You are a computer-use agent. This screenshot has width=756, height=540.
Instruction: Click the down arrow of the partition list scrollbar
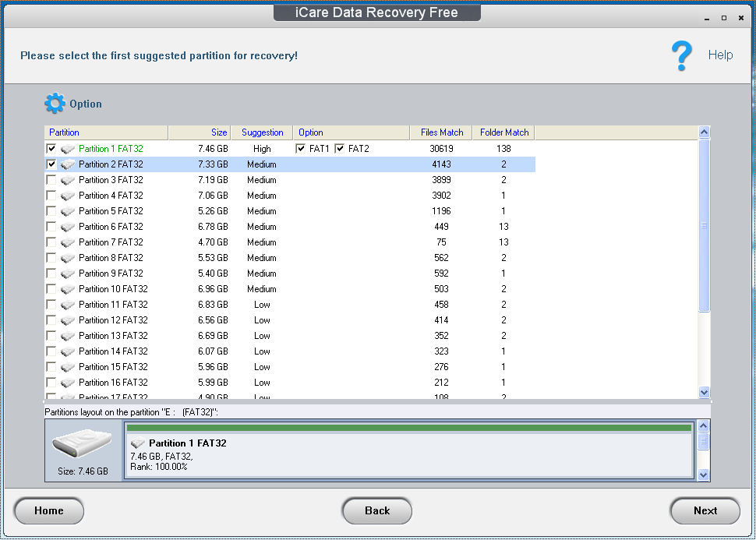click(705, 393)
